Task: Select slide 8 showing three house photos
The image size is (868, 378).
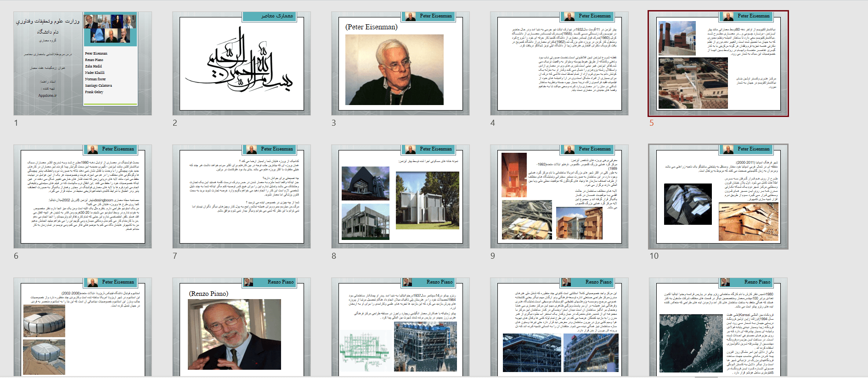Action: 400,196
